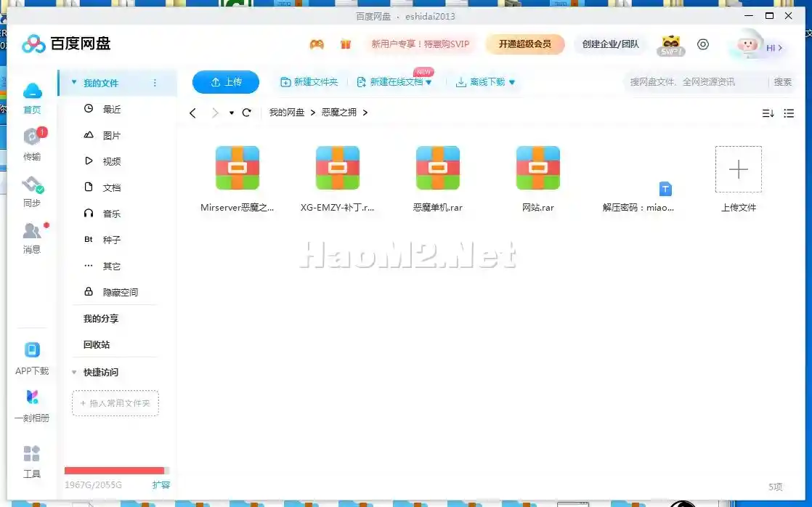The width and height of the screenshot is (812, 507).
Task: Click 扩容 expand storage link
Action: [161, 485]
